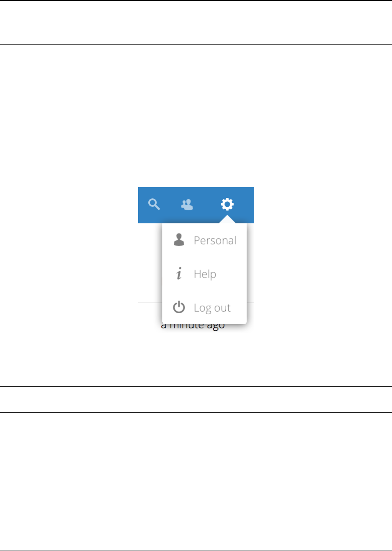The height and width of the screenshot is (551, 392).
Task: Click the white caret pointer under the gear
Action: coord(227,219)
